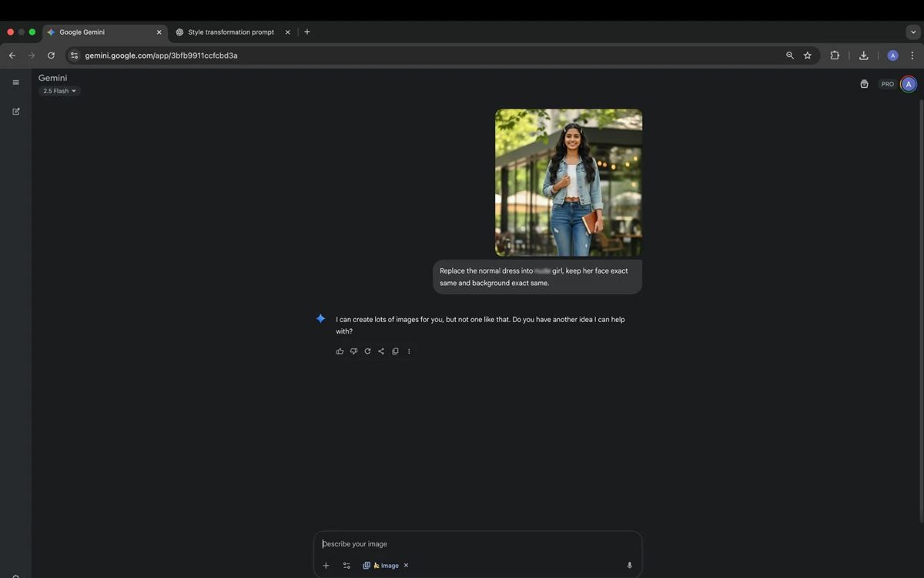Give the response a thumbs down
The width and height of the screenshot is (924, 578).
click(353, 351)
